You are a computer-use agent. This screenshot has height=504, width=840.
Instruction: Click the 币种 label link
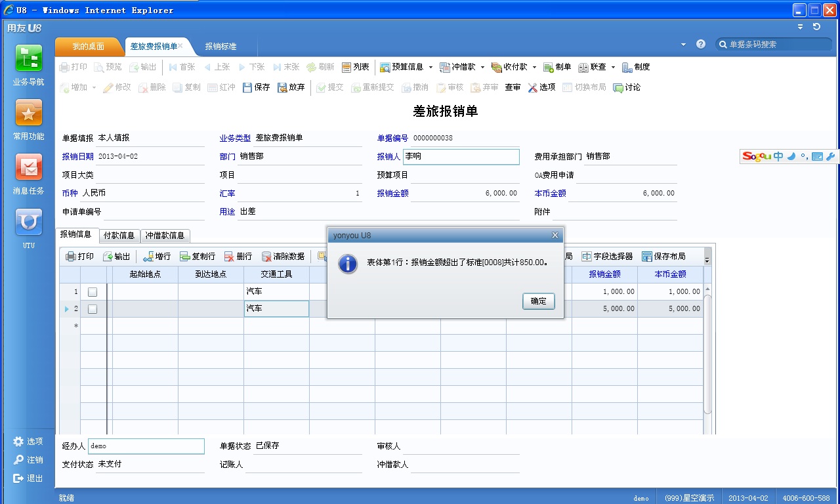coord(70,194)
